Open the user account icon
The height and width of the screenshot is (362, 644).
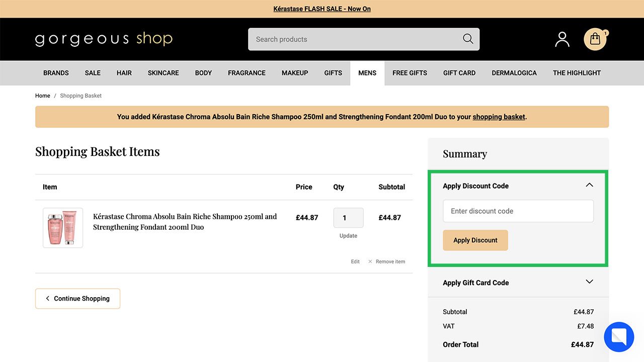tap(562, 39)
